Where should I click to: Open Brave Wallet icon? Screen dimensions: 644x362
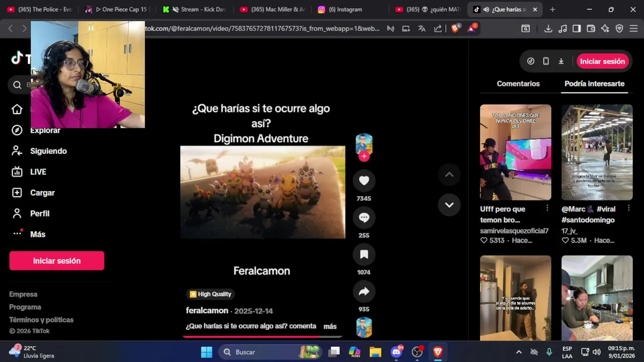591,29
